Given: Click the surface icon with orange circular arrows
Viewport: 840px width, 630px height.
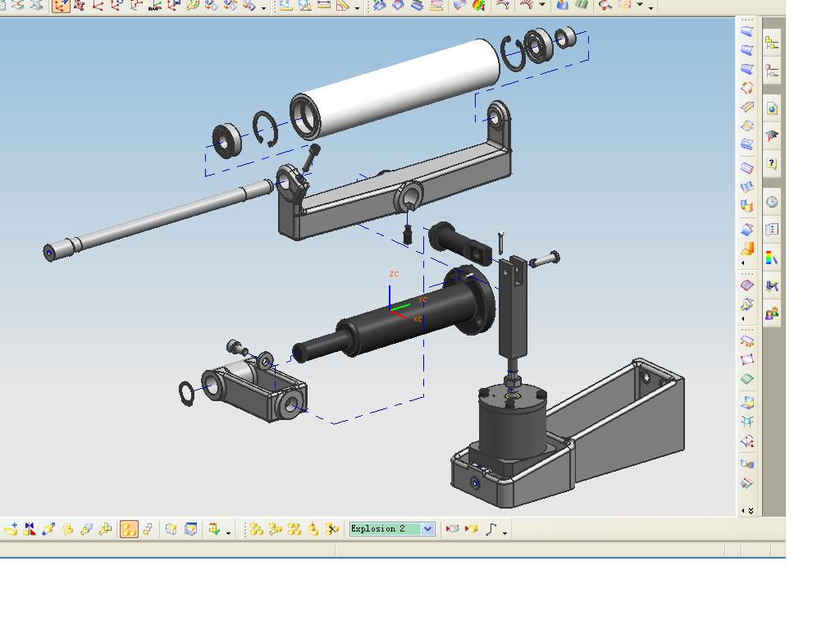Looking at the screenshot, I should [x=746, y=88].
